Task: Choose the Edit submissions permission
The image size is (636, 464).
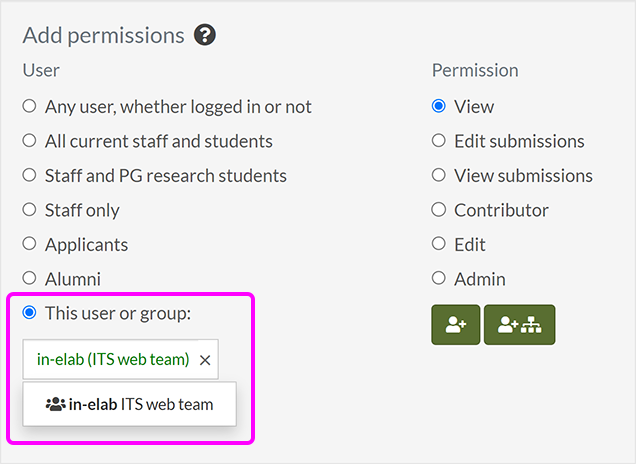Action: (439, 141)
